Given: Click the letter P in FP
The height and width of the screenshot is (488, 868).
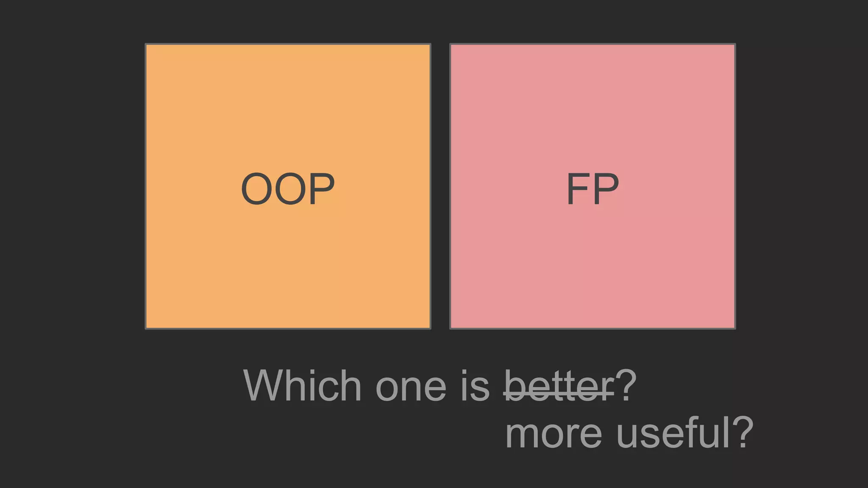Looking at the screenshot, I should [606, 189].
